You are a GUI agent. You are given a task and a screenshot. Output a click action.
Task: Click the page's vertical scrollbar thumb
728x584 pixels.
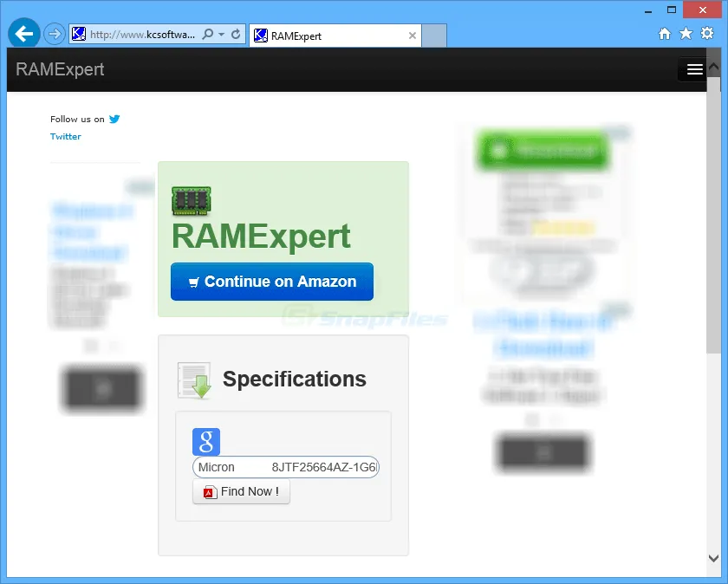[x=713, y=217]
